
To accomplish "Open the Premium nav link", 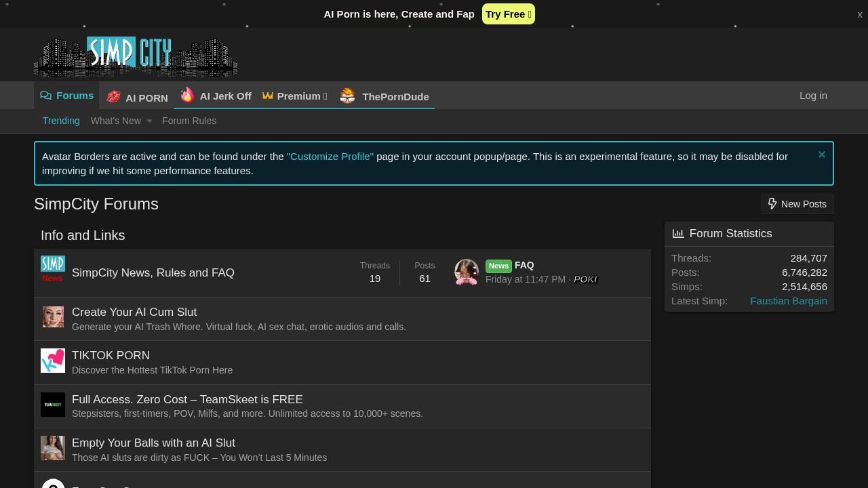I will tap(302, 96).
